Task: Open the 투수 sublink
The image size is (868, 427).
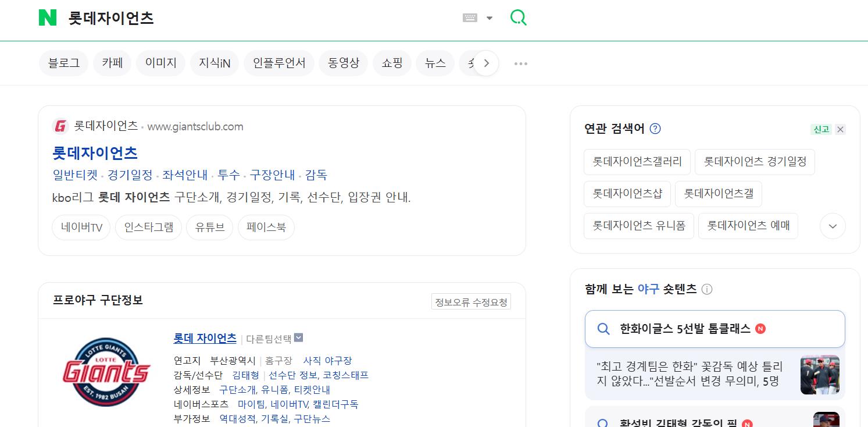Action: point(228,175)
